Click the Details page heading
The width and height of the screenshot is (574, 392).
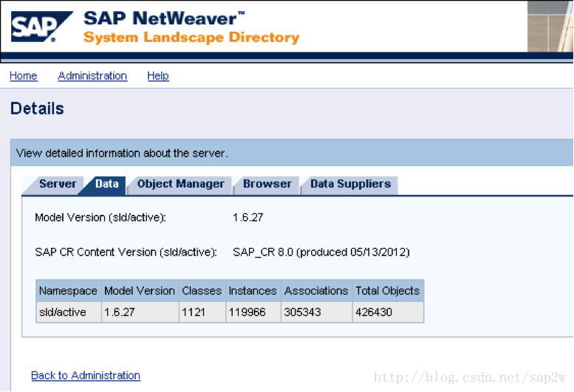(37, 109)
